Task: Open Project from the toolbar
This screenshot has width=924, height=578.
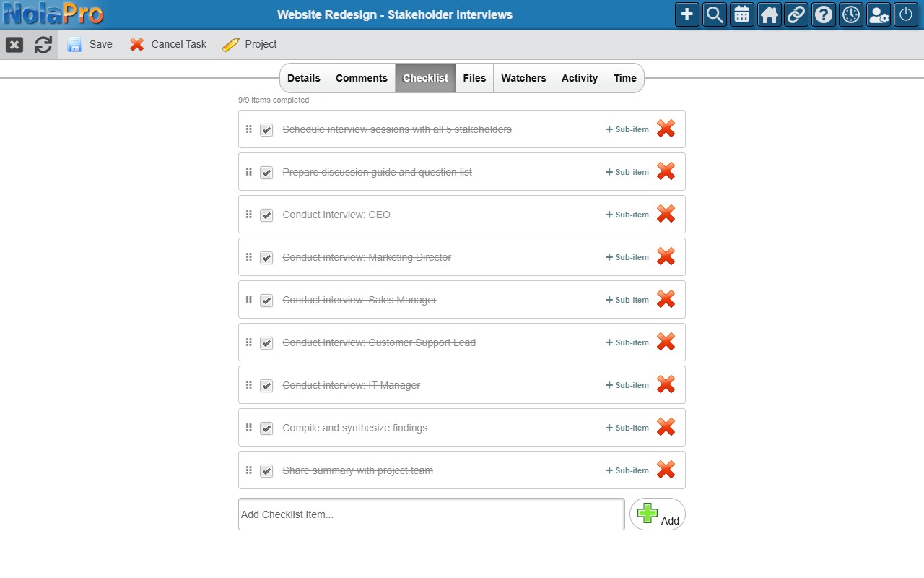Action: [x=250, y=45]
